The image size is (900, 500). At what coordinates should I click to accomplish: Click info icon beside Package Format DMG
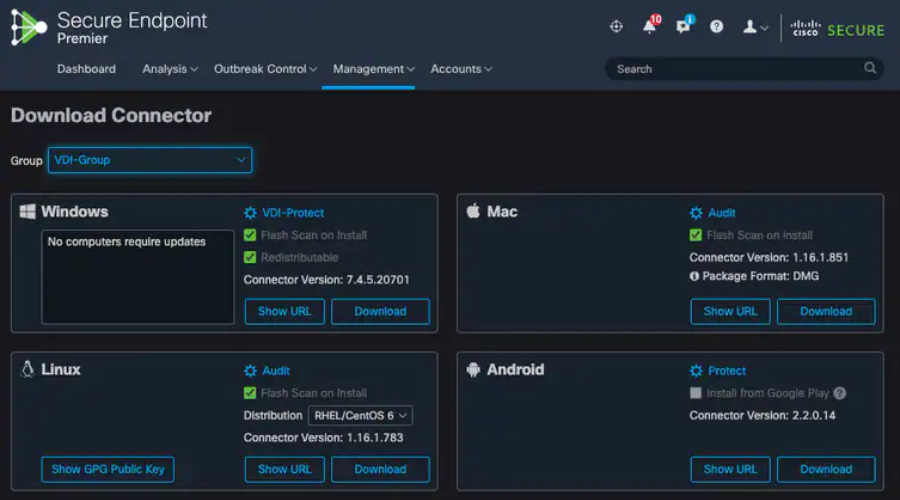pyautogui.click(x=695, y=276)
